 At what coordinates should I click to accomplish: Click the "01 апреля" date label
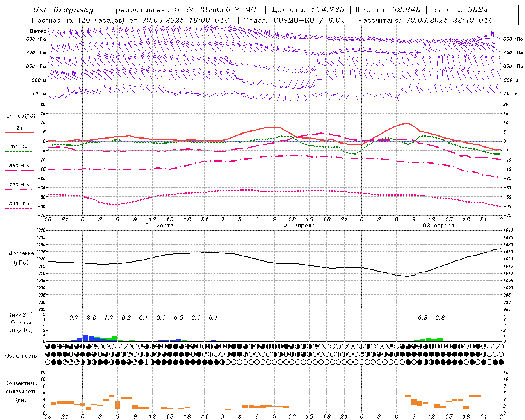coord(299,226)
